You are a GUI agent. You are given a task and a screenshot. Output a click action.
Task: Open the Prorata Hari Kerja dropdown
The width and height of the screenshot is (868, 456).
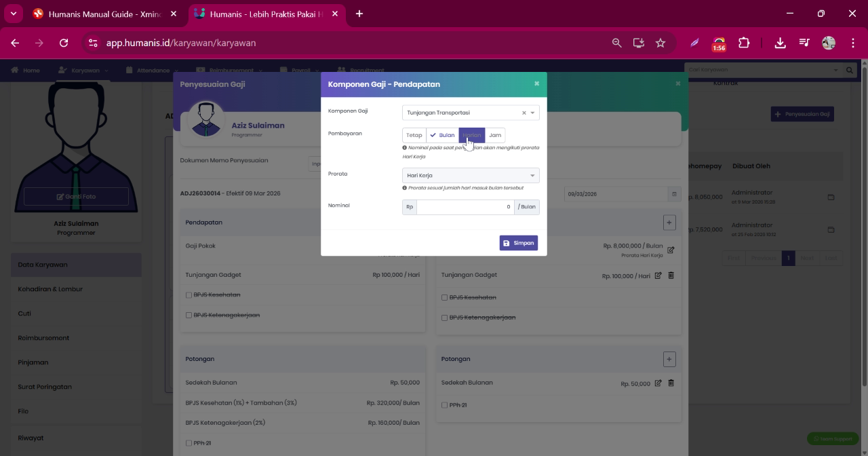[x=471, y=176]
